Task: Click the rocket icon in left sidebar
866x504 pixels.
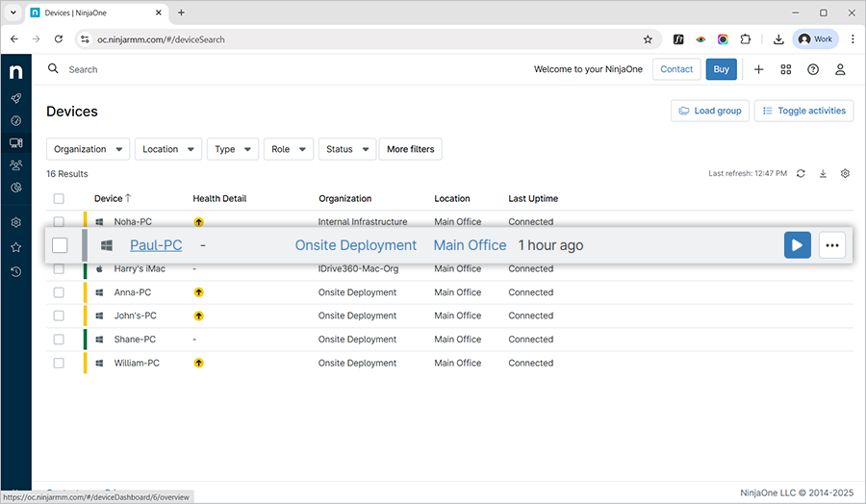Action: (x=15, y=98)
